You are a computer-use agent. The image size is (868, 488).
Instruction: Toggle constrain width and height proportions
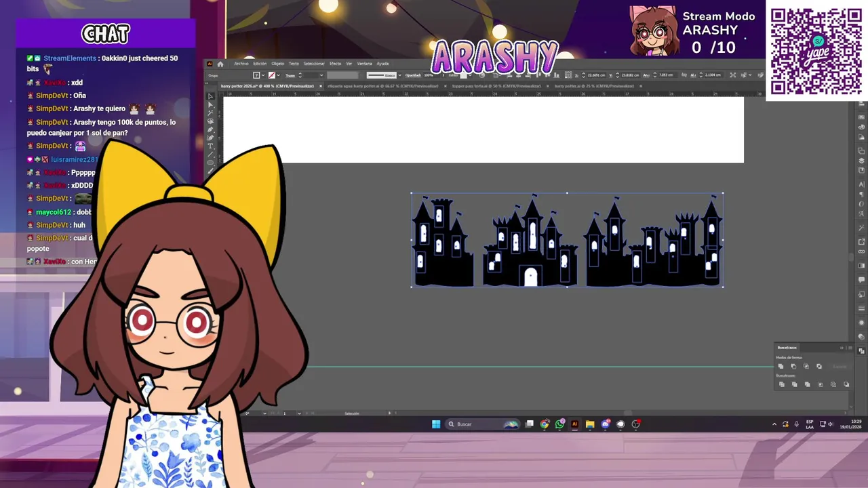click(684, 75)
